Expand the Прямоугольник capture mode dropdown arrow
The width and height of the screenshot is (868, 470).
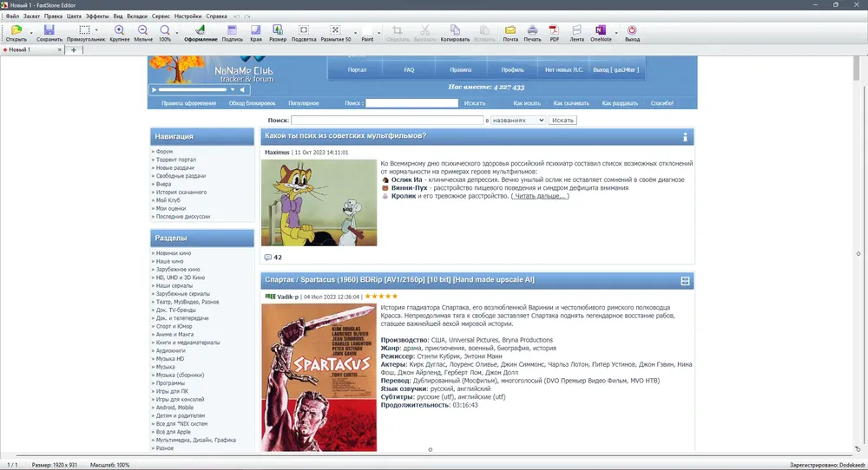pyautogui.click(x=96, y=30)
